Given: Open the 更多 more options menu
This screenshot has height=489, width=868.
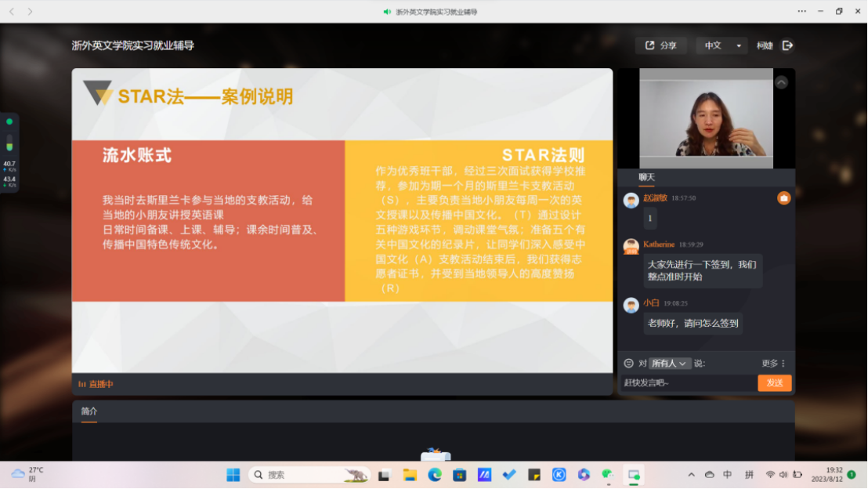Looking at the screenshot, I should coord(773,364).
